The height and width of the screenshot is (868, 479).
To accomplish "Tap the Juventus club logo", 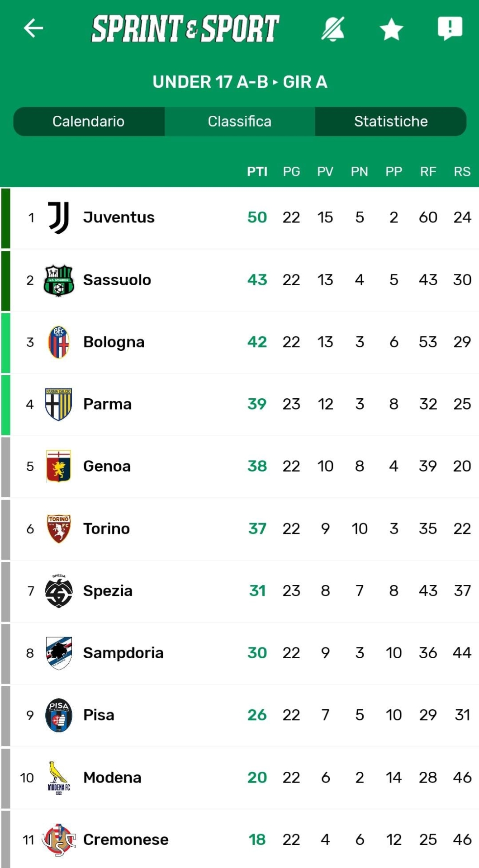I will [59, 217].
